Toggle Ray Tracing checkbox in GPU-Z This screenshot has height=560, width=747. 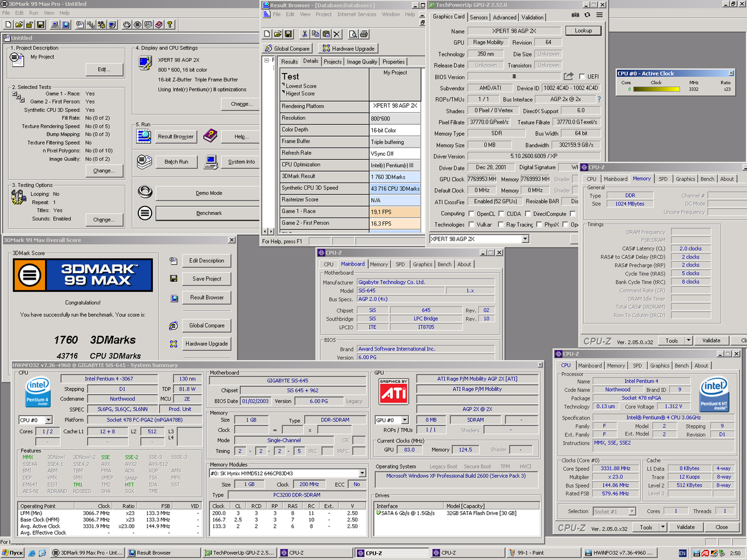point(501,225)
